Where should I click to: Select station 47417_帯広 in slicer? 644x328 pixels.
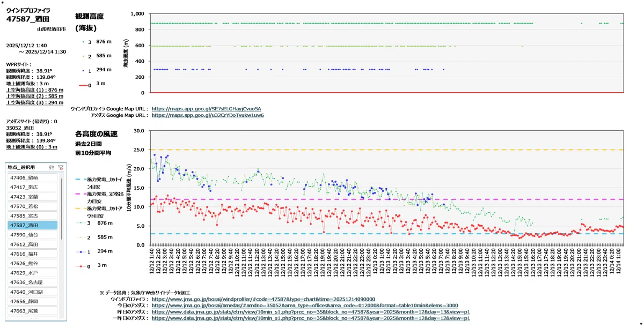point(32,187)
